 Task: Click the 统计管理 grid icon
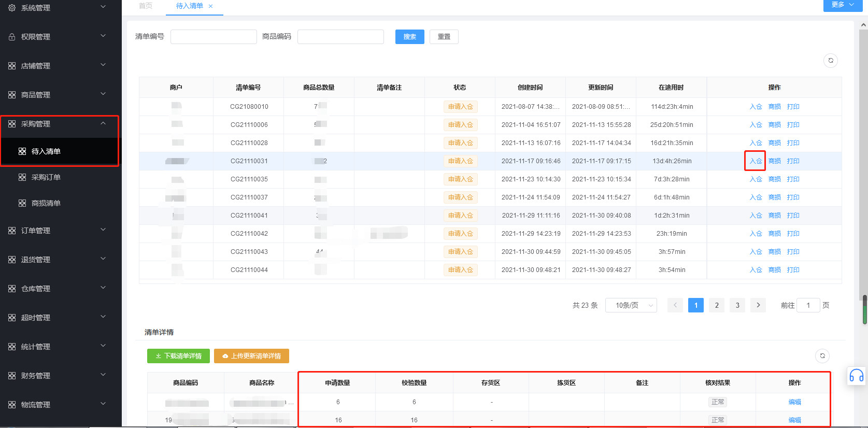tap(12, 347)
